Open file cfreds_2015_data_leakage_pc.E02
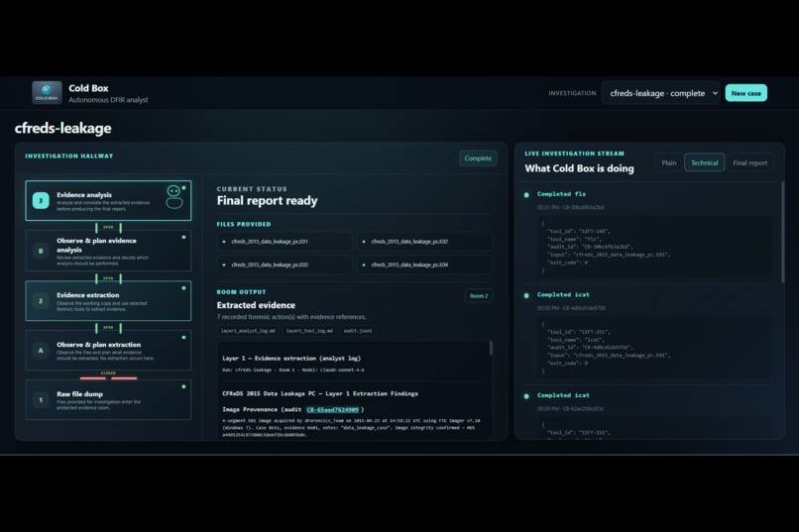Viewport: 799px width, 532px height. [425, 242]
